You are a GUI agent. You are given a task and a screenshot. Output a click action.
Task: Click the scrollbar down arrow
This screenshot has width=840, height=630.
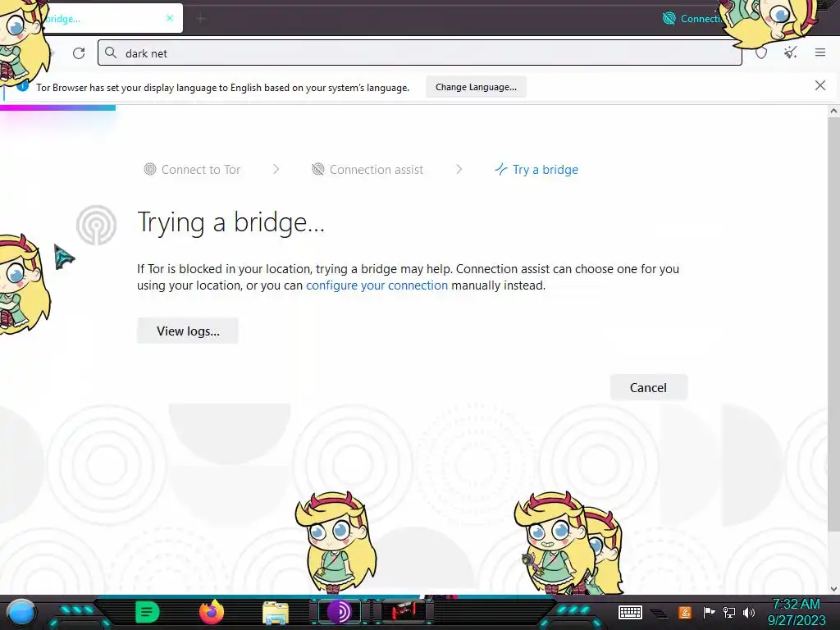coord(833,589)
